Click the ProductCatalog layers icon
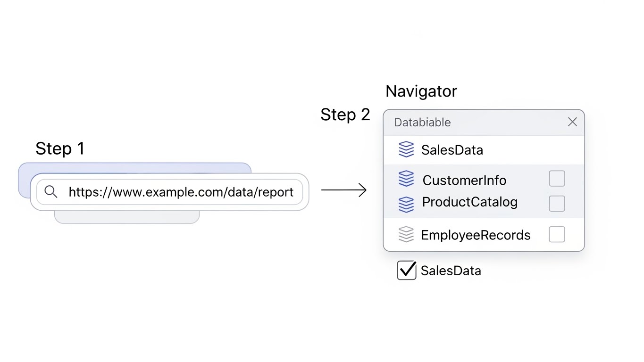This screenshot has height=362, width=644. tap(406, 204)
